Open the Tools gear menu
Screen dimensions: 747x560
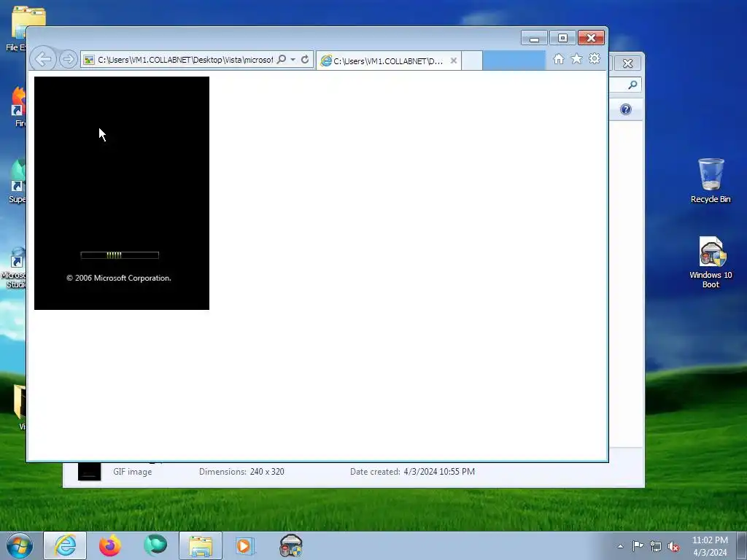[594, 58]
